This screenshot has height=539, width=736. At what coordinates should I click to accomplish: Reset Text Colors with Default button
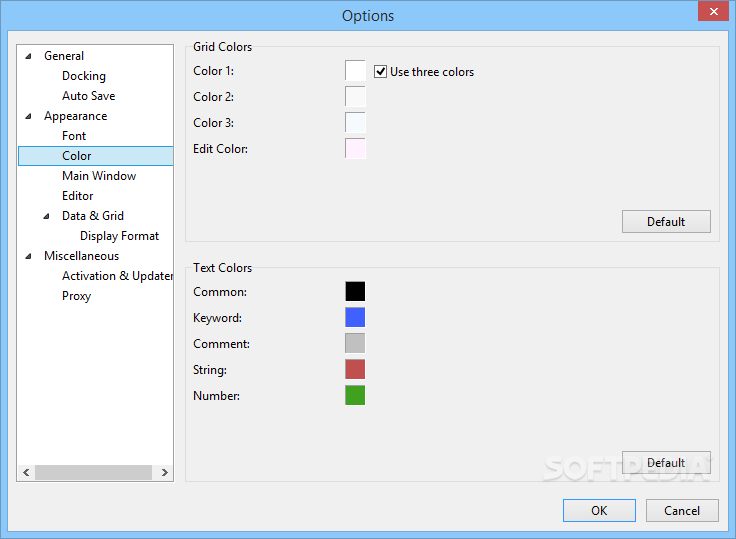click(666, 462)
